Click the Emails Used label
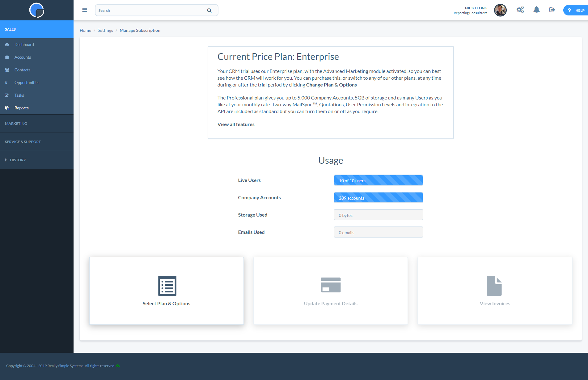Viewport: 588px width, 380px height. click(251, 232)
